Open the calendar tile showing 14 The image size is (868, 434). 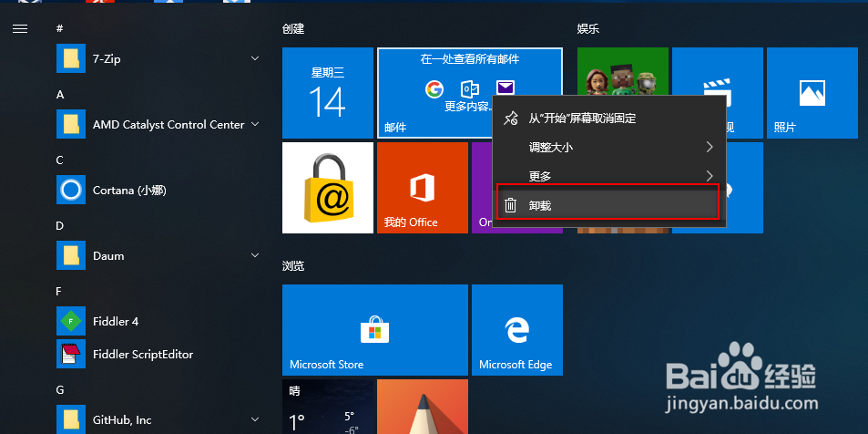tap(328, 93)
